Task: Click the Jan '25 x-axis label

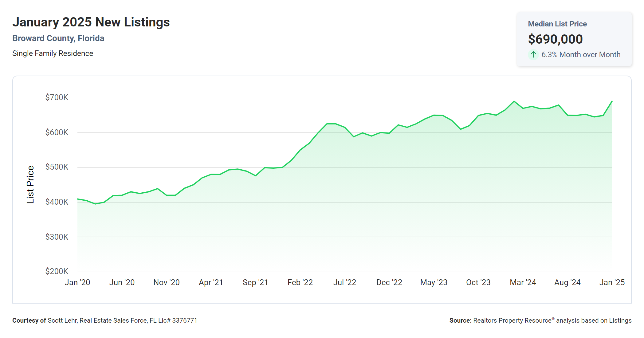Action: 612,282
